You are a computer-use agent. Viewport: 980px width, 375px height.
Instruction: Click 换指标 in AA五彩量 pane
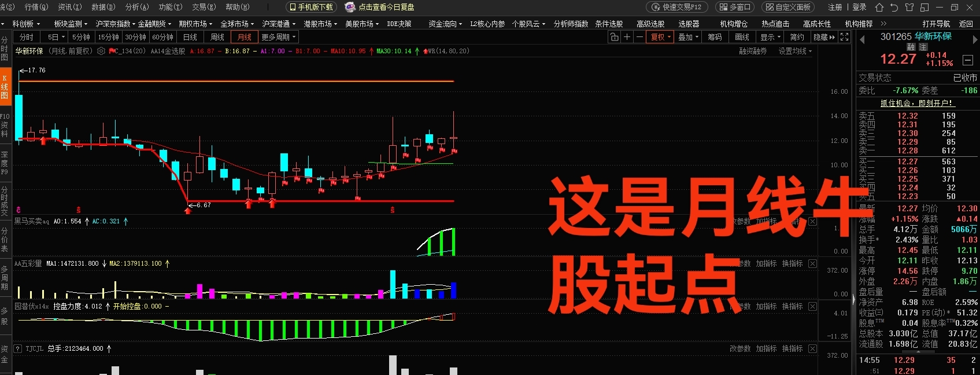pyautogui.click(x=792, y=263)
